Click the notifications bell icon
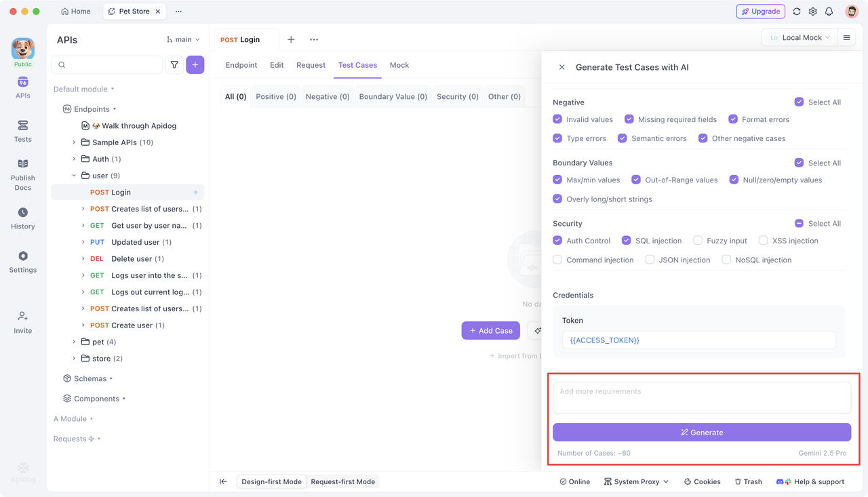The image size is (868, 497). coord(829,12)
